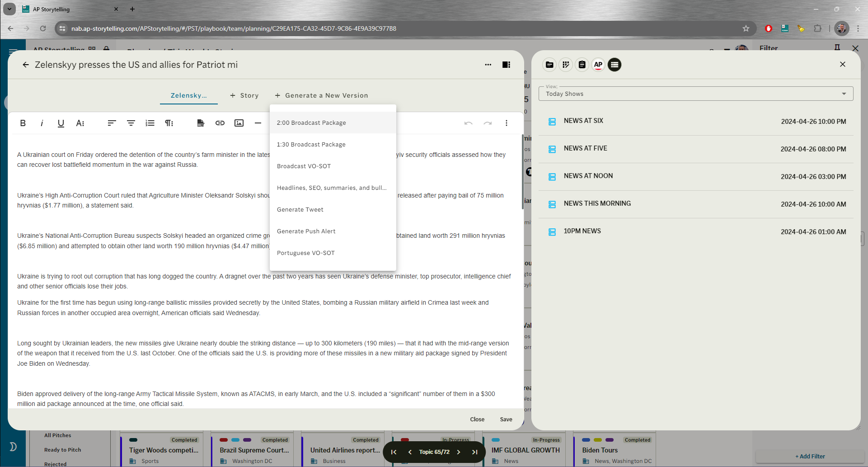
Task: Toggle bold formatting in the editor toolbar
Action: [23, 123]
